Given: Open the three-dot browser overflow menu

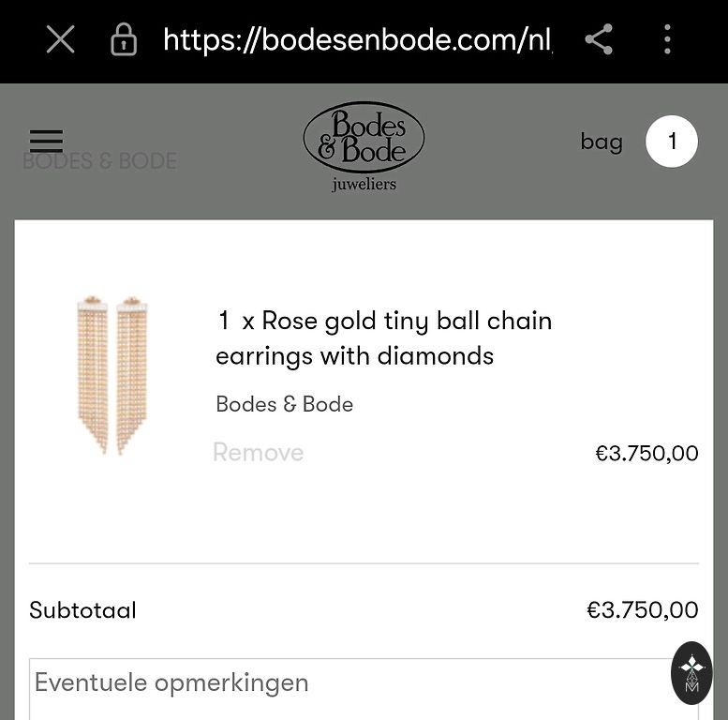Looking at the screenshot, I should pyautogui.click(x=667, y=39).
